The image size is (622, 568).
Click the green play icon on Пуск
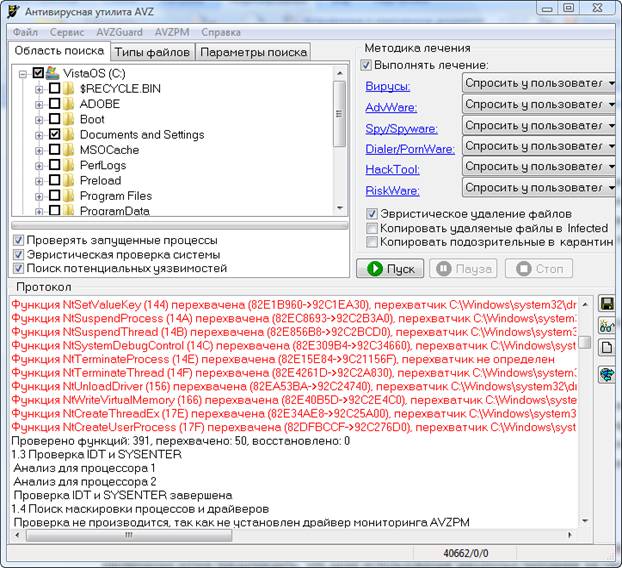(375, 269)
